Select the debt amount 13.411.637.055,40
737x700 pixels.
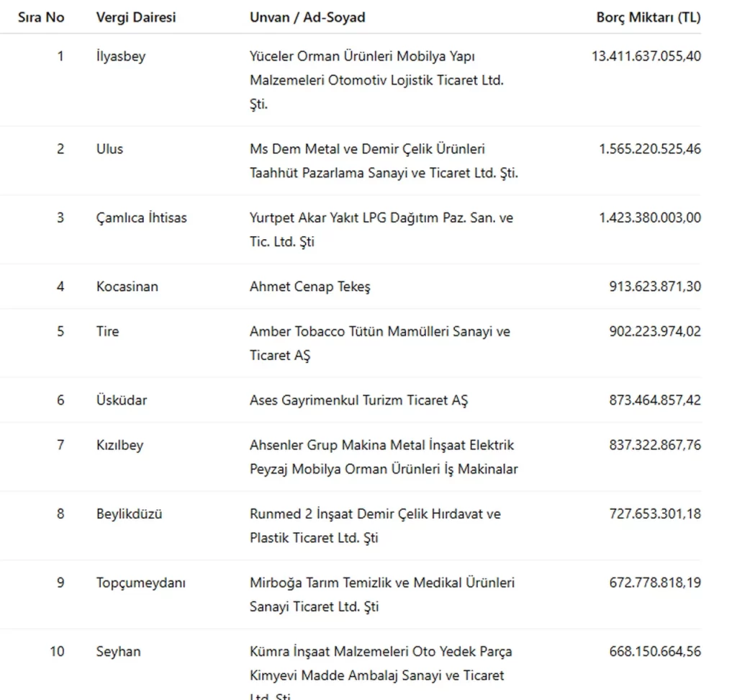[646, 56]
